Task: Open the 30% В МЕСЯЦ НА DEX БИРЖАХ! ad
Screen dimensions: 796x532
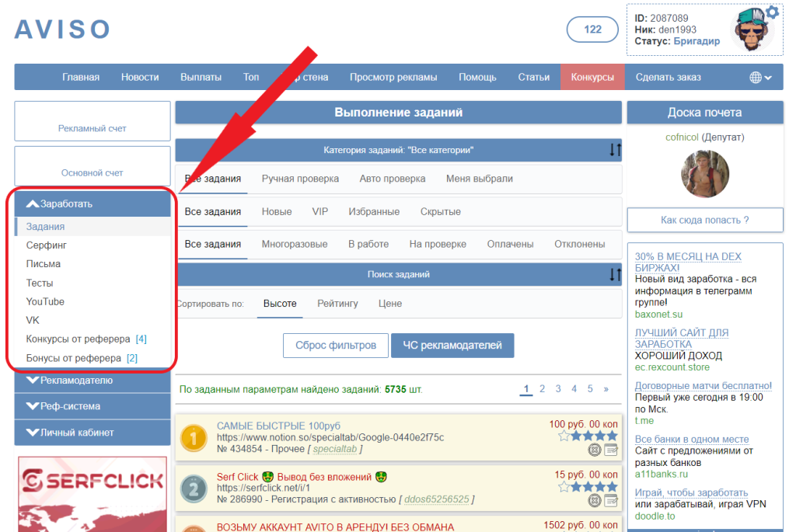Action: pos(688,262)
